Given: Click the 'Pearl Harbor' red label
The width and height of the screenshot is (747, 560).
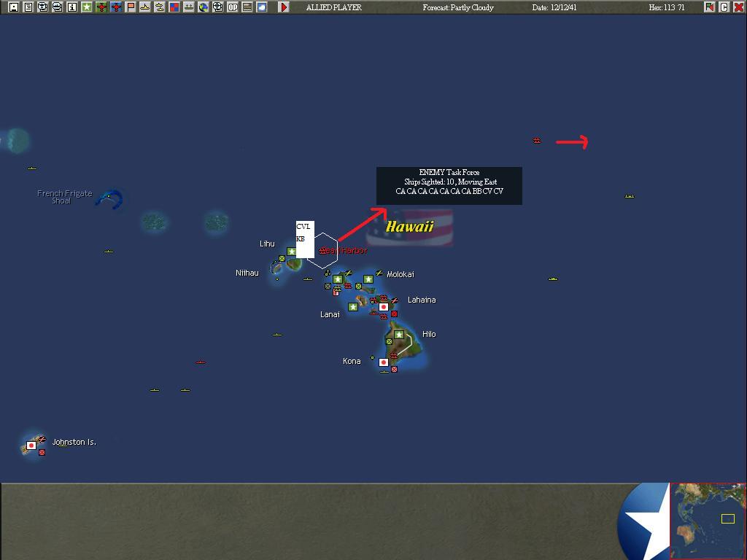Looking at the screenshot, I should pos(347,251).
